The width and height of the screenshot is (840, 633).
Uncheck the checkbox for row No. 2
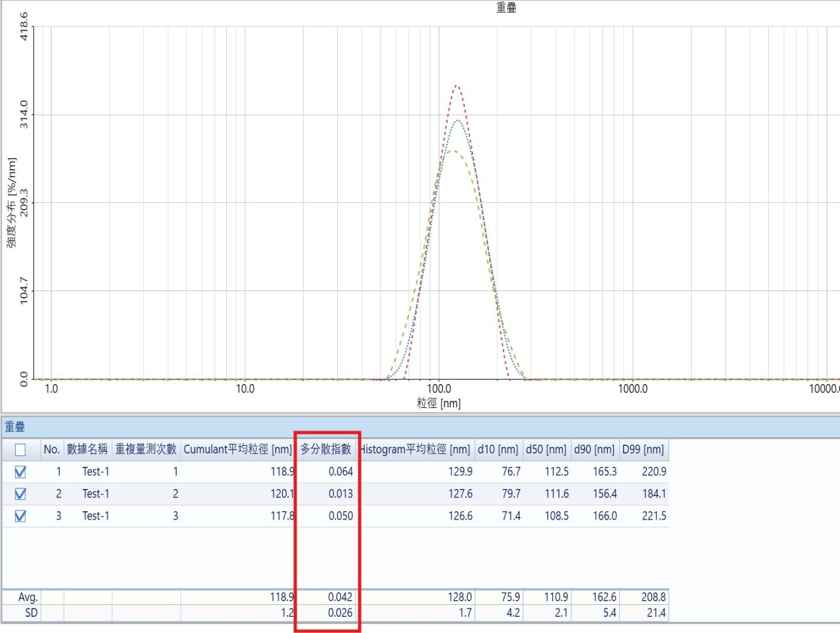coord(20,494)
